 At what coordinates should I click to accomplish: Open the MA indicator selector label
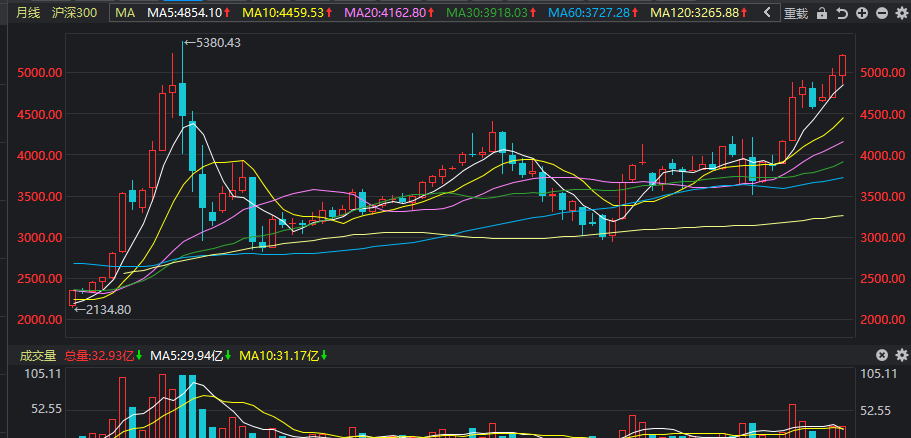coord(125,12)
